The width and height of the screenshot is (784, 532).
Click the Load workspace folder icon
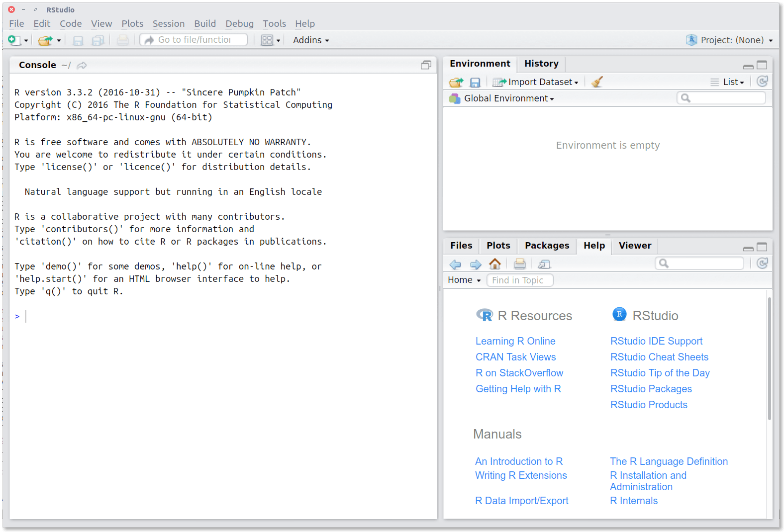click(x=456, y=82)
